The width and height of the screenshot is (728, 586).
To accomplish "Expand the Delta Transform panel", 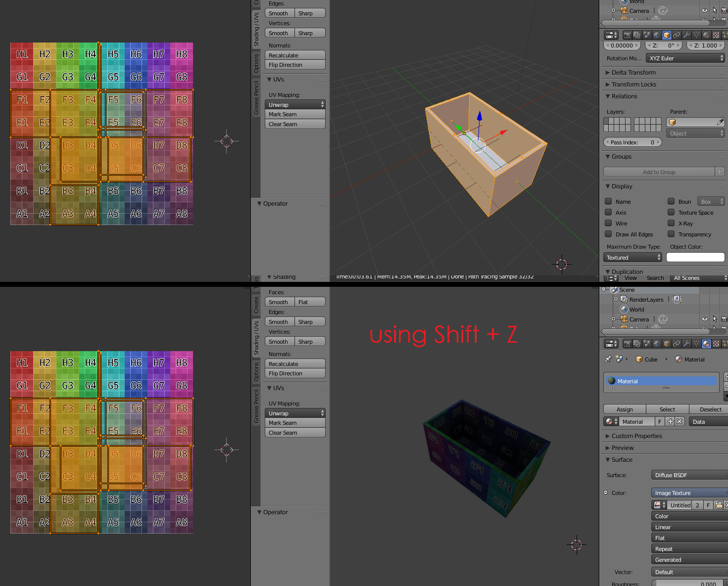I will click(x=663, y=72).
